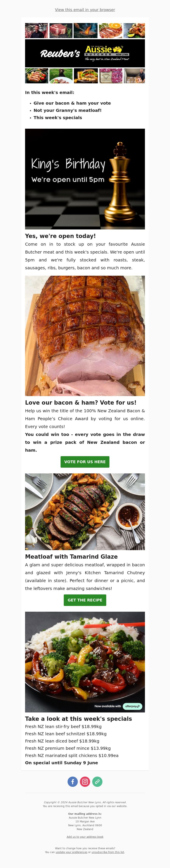This screenshot has height=868, width=170.
Task: Click the Meatloaf with Tamarind Glaze heading
Action: (x=71, y=557)
